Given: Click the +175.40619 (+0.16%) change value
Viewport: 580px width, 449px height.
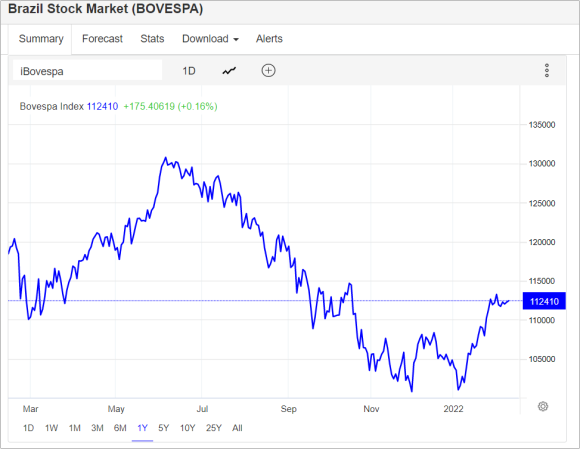Looking at the screenshot, I should click(170, 107).
